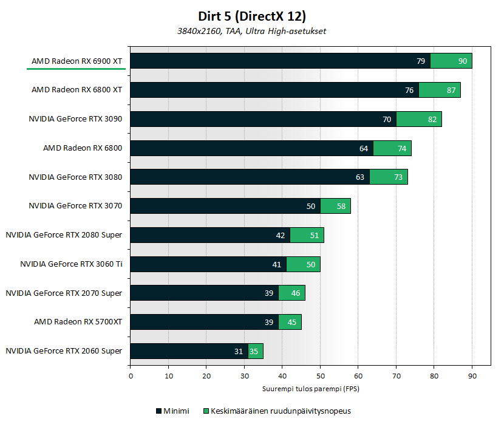This screenshot has height=424, width=504.
Task: Click the 50 tick on the FPS axis
Action: [x=320, y=376]
